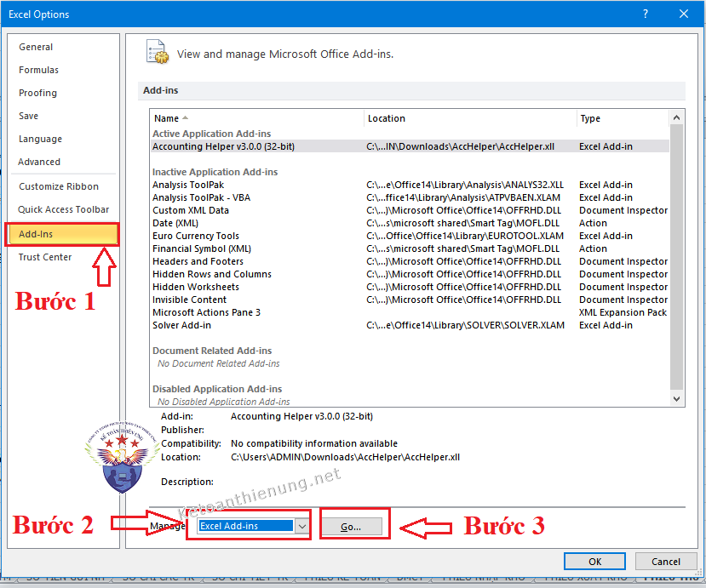The image size is (706, 588).
Task: Select the Proofing category
Action: [x=37, y=93]
